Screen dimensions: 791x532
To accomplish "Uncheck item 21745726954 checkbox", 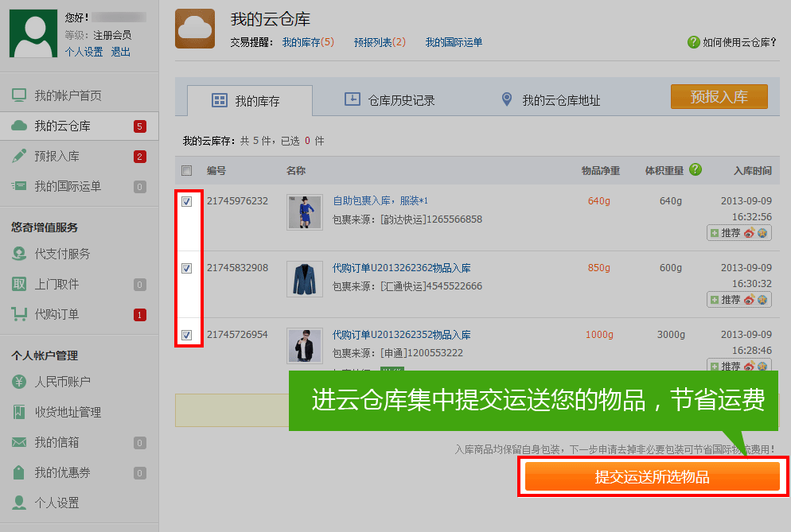I will (x=187, y=335).
